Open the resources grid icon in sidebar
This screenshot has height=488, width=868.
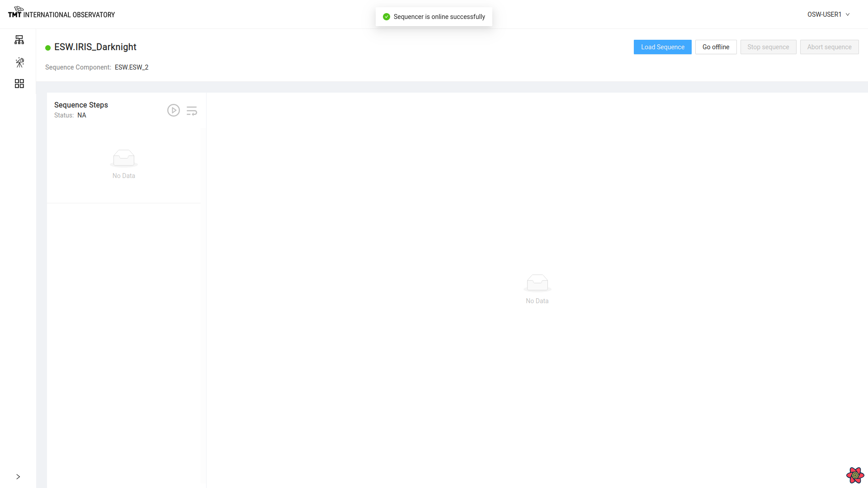click(19, 84)
